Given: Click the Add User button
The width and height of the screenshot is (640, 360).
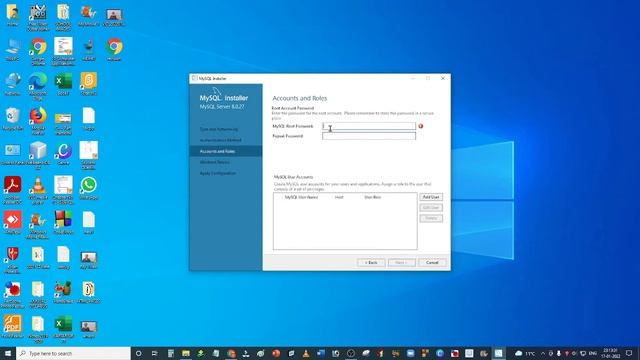Looking at the screenshot, I should (431, 197).
